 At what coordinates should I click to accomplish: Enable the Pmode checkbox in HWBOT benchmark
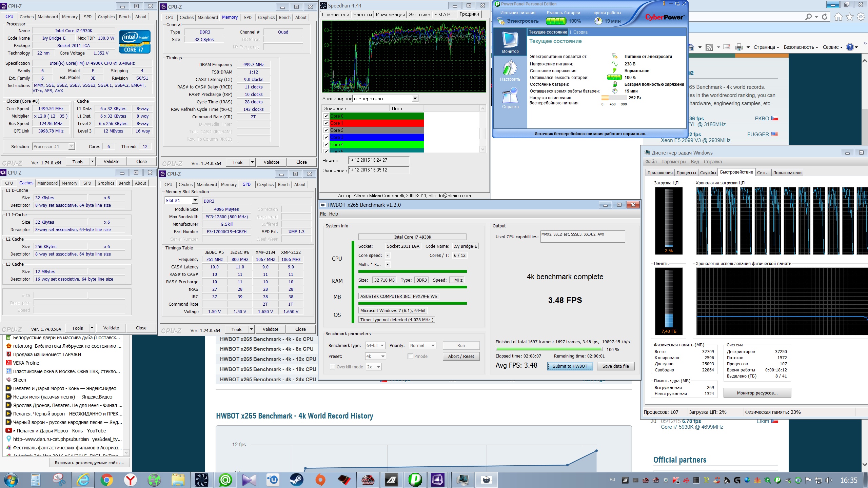click(410, 356)
